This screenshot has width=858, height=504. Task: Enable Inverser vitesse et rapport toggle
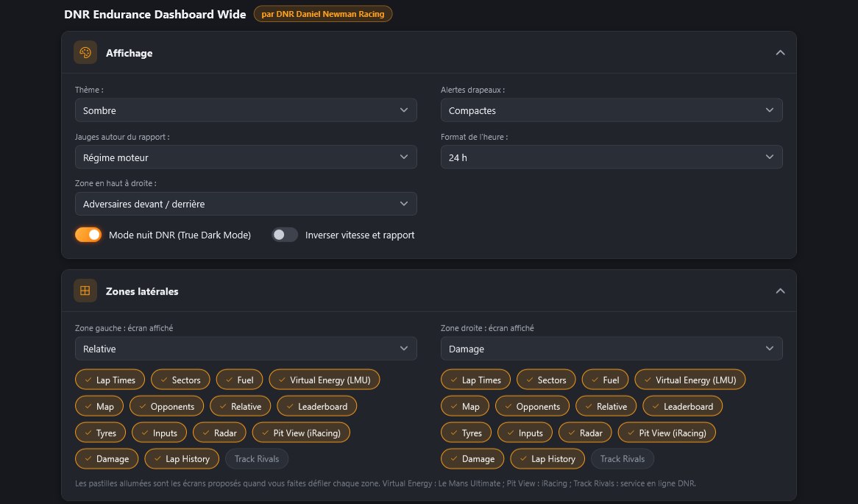click(285, 235)
